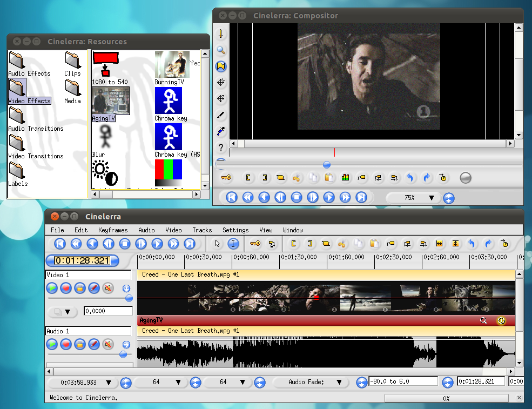The height and width of the screenshot is (409, 532).
Task: Click the 0:01:28.321 timecode display
Action: click(x=83, y=260)
